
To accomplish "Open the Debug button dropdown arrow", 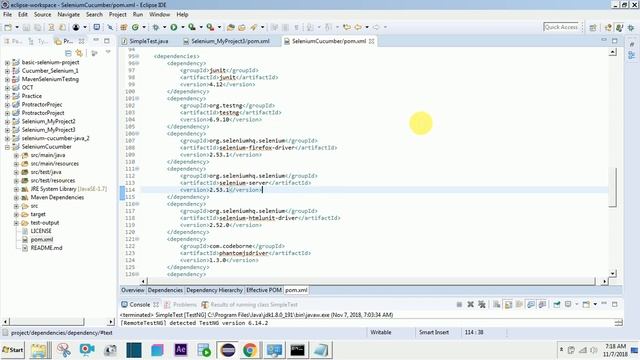I will point(164,27).
